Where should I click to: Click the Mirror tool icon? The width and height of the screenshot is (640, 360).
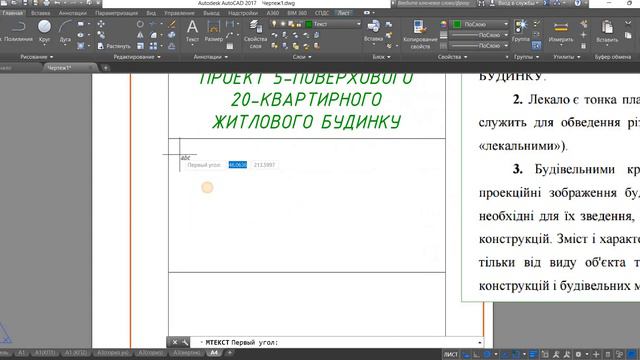pos(140,35)
